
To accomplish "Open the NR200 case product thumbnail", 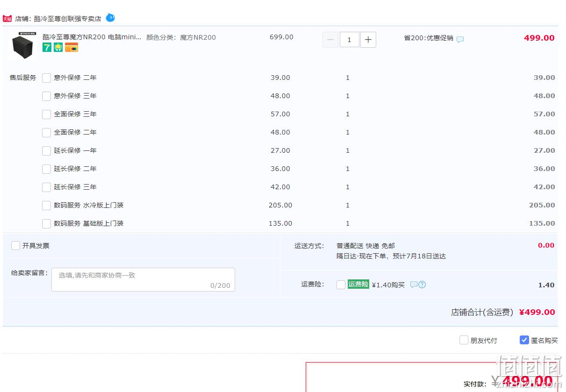I will pyautogui.click(x=22, y=45).
